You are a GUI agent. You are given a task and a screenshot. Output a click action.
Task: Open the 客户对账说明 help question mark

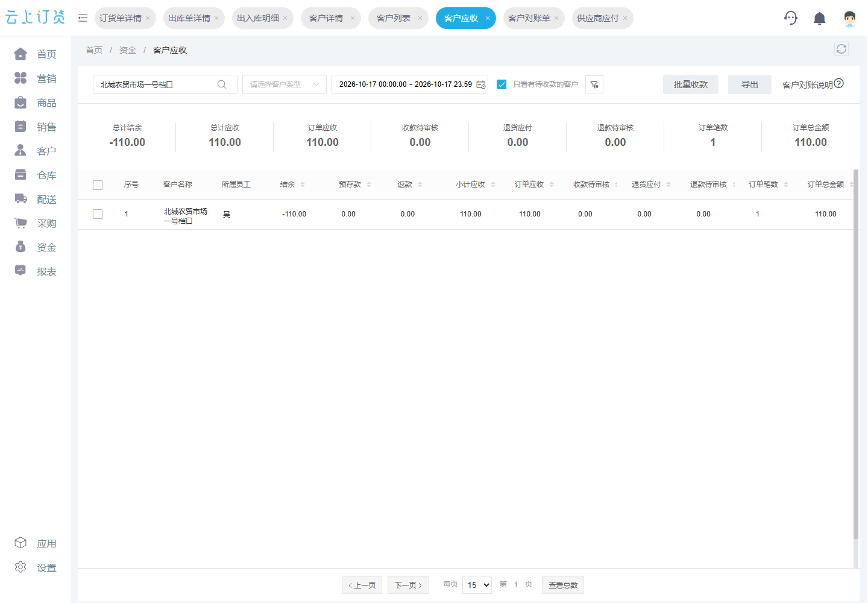point(839,83)
